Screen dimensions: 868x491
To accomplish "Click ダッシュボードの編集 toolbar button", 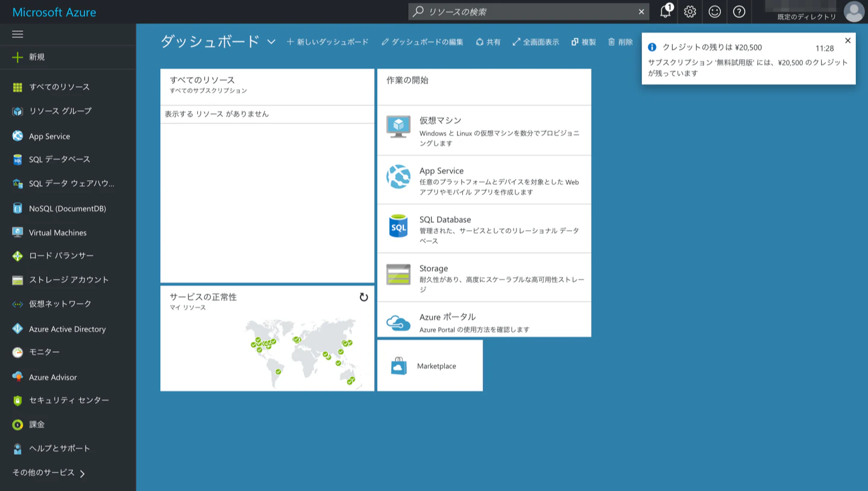I will (423, 42).
